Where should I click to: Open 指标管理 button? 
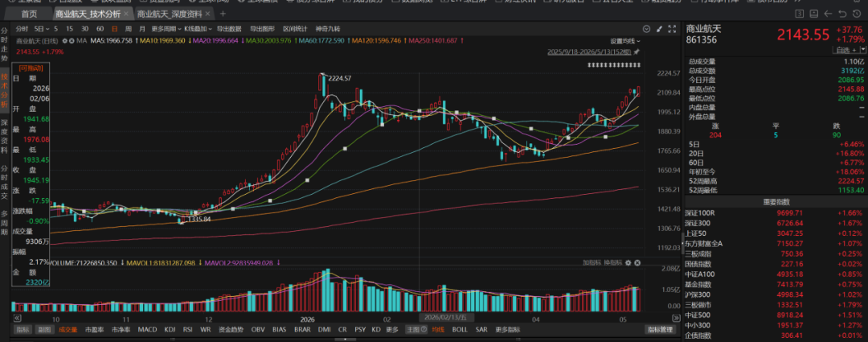(x=661, y=329)
